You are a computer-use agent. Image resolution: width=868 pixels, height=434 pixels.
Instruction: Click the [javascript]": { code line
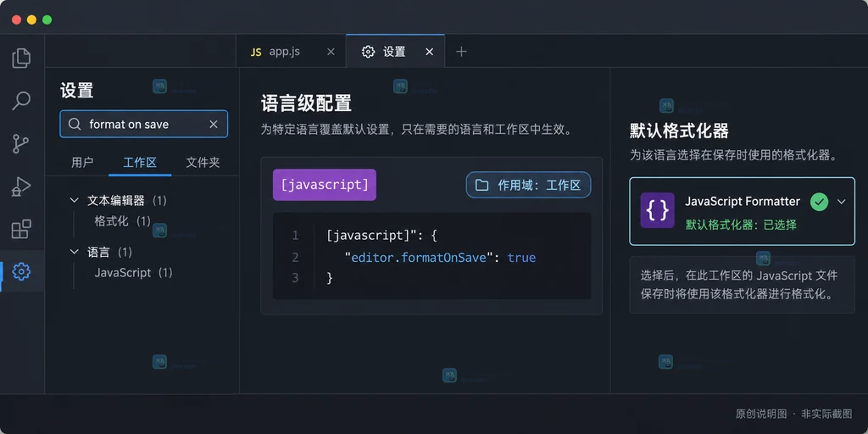coord(382,236)
